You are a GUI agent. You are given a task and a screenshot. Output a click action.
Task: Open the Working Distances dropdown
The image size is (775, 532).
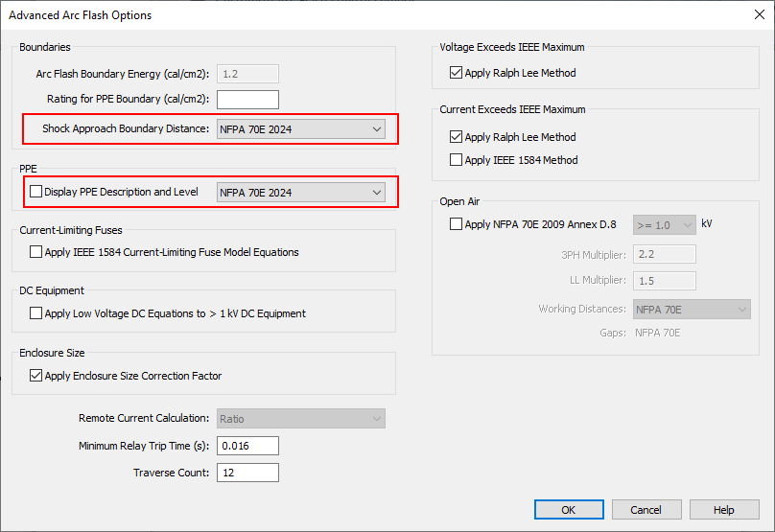pyautogui.click(x=691, y=310)
